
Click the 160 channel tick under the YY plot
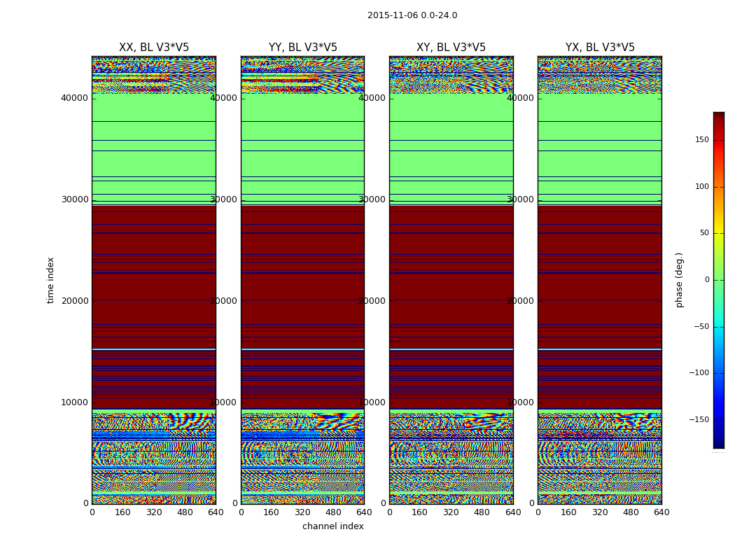click(x=272, y=512)
